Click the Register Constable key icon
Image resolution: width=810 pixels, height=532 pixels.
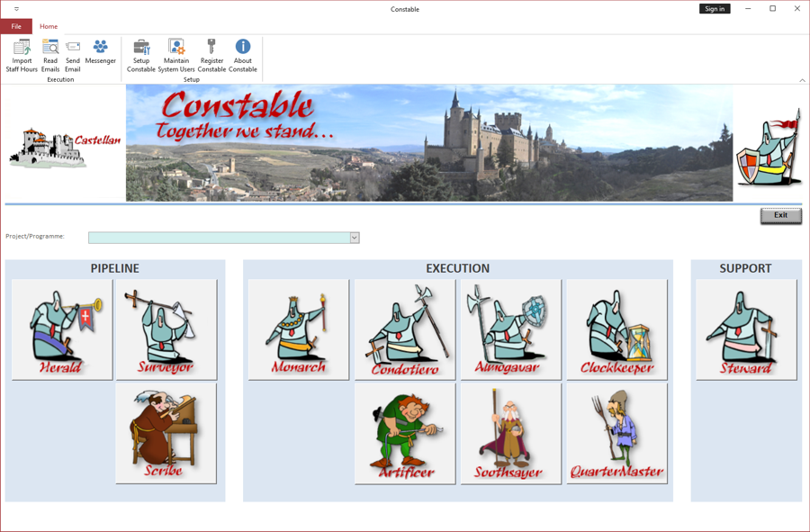pyautogui.click(x=211, y=55)
